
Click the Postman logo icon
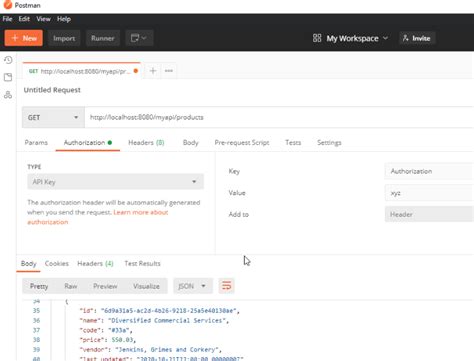point(7,5)
